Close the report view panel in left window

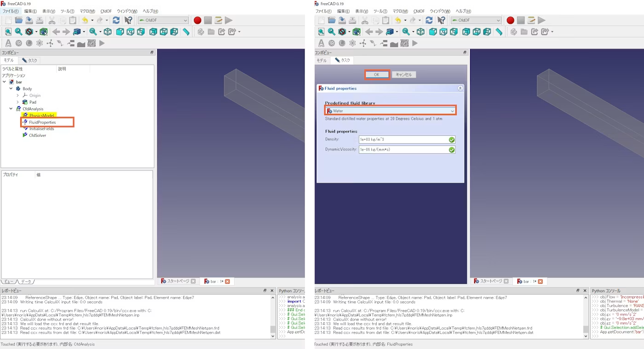272,291
